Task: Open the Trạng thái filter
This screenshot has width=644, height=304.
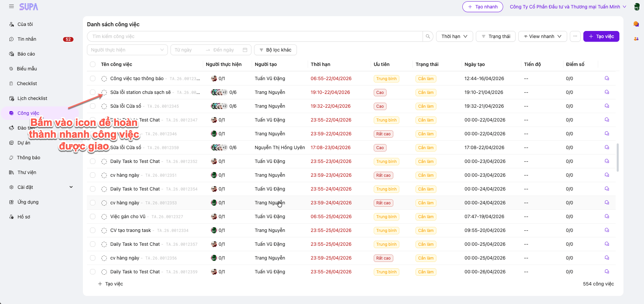Action: tap(496, 36)
